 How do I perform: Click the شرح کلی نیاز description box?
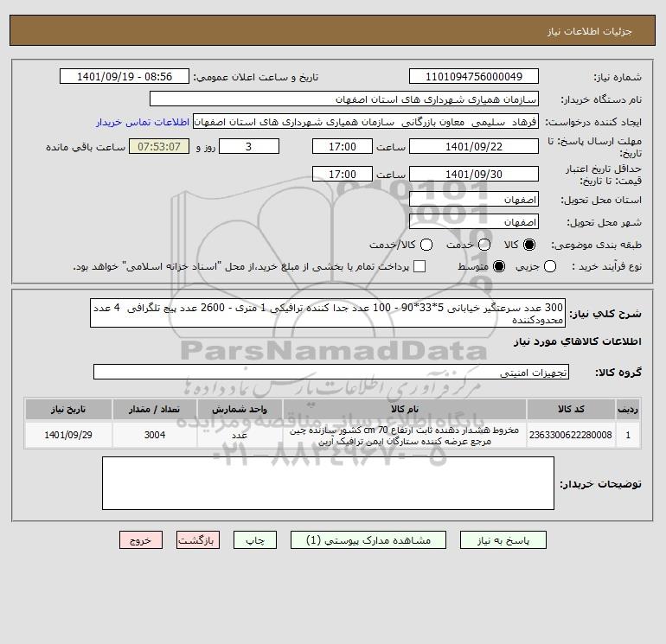328,313
